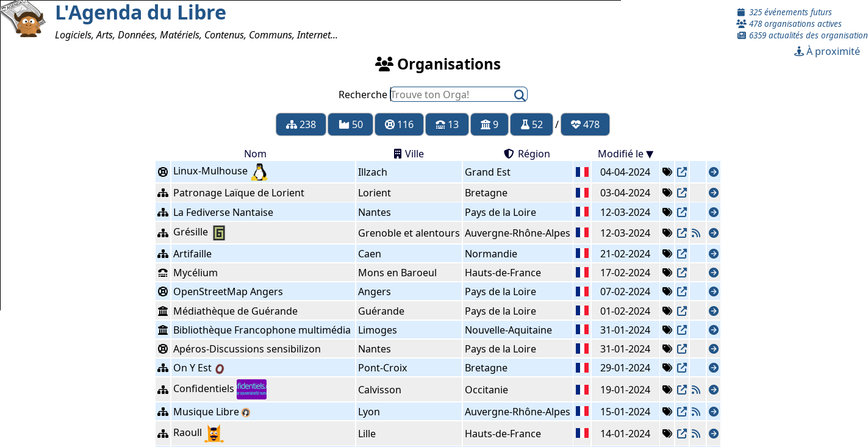Click institution icon beside Médiathèque de Guérande
Screen dimensions: 868x447
point(163,311)
